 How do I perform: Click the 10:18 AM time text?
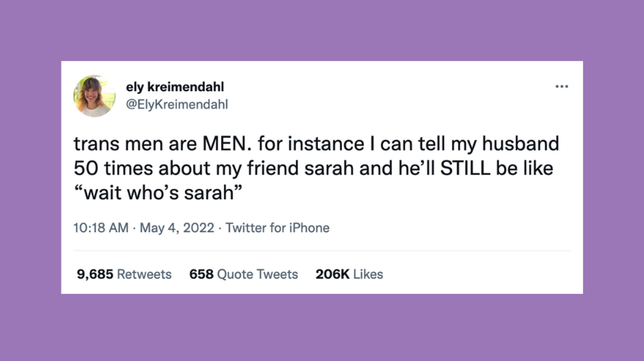101,227
